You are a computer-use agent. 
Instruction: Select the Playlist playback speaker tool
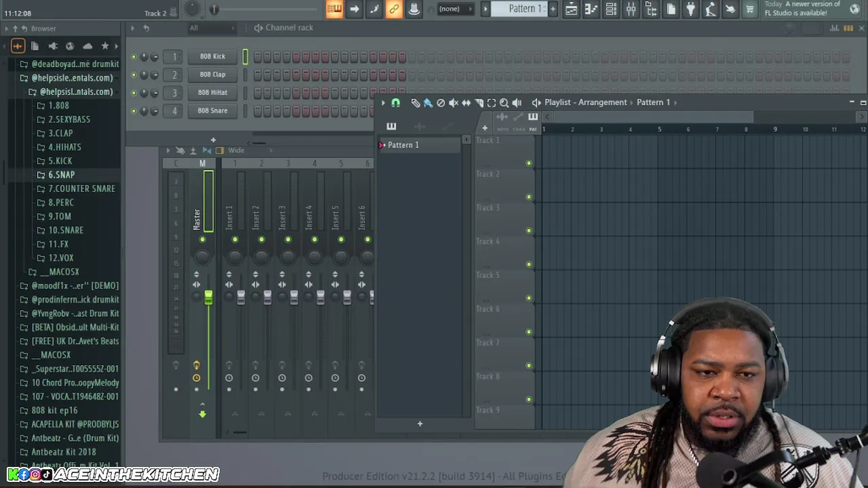[517, 102]
